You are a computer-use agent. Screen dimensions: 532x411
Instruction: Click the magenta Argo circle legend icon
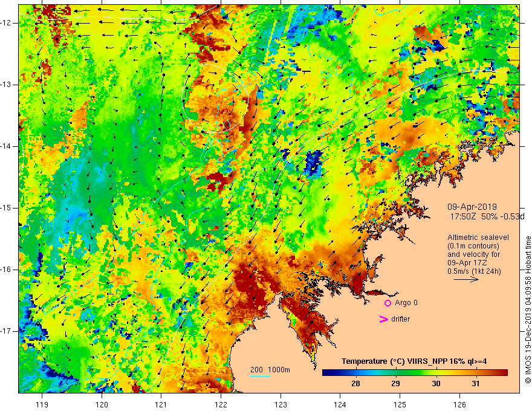(x=388, y=303)
